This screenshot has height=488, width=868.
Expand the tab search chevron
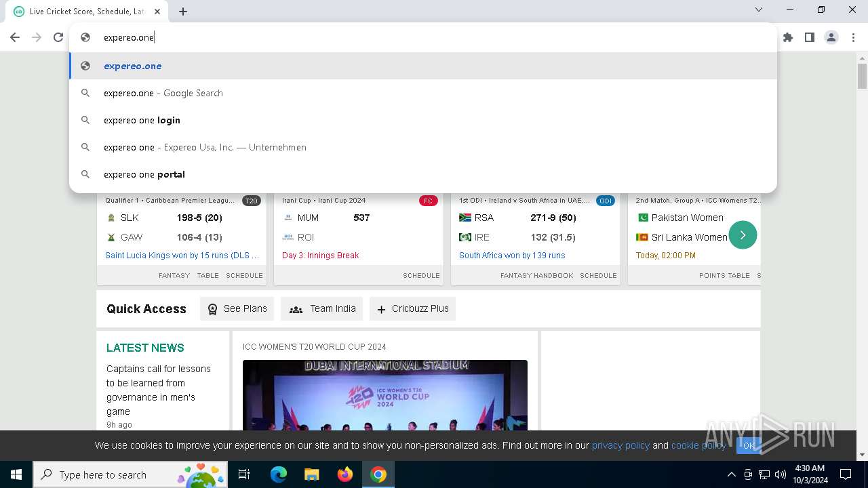759,9
